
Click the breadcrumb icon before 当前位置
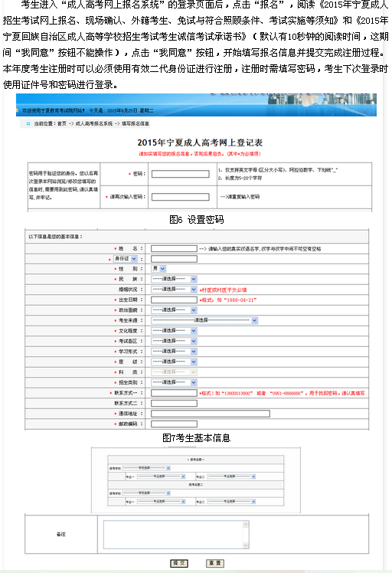[x=28, y=124]
